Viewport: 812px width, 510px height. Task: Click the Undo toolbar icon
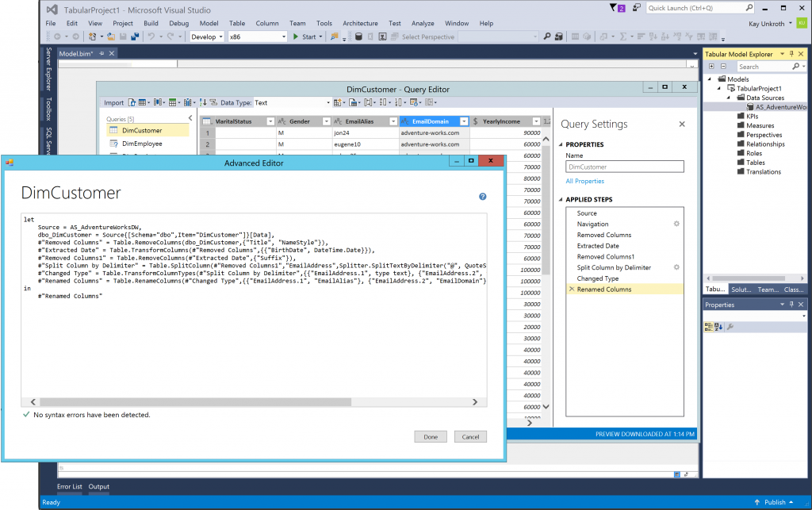(151, 36)
